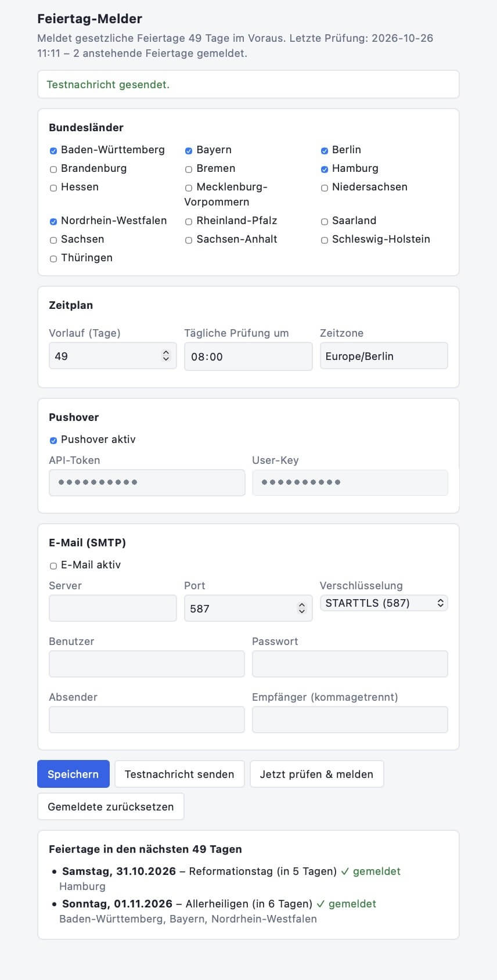Image resolution: width=497 pixels, height=980 pixels.
Task: Click gemeldet checkmark next to Allerheiligen
Action: coord(347,903)
